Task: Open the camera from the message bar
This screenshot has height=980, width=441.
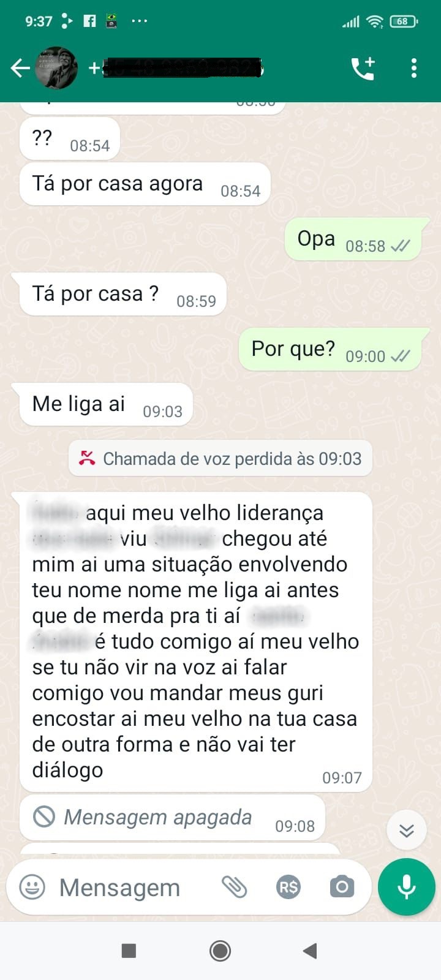Action: pos(342,886)
